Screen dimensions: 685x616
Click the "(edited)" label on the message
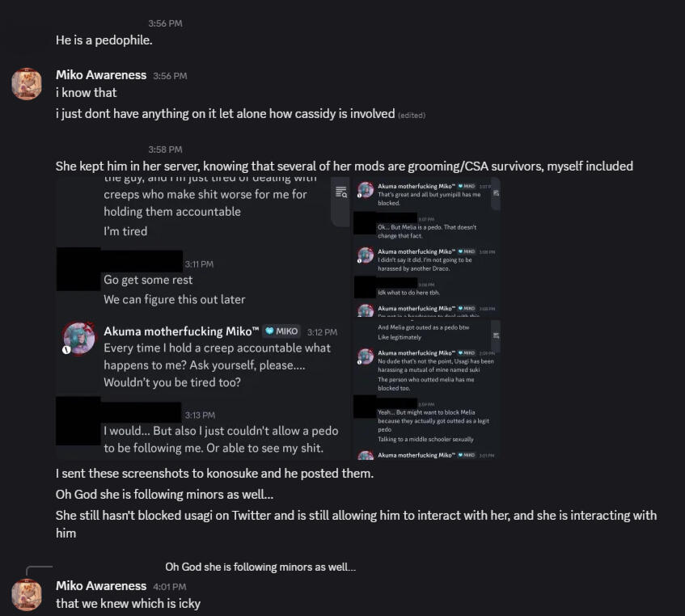(x=412, y=115)
